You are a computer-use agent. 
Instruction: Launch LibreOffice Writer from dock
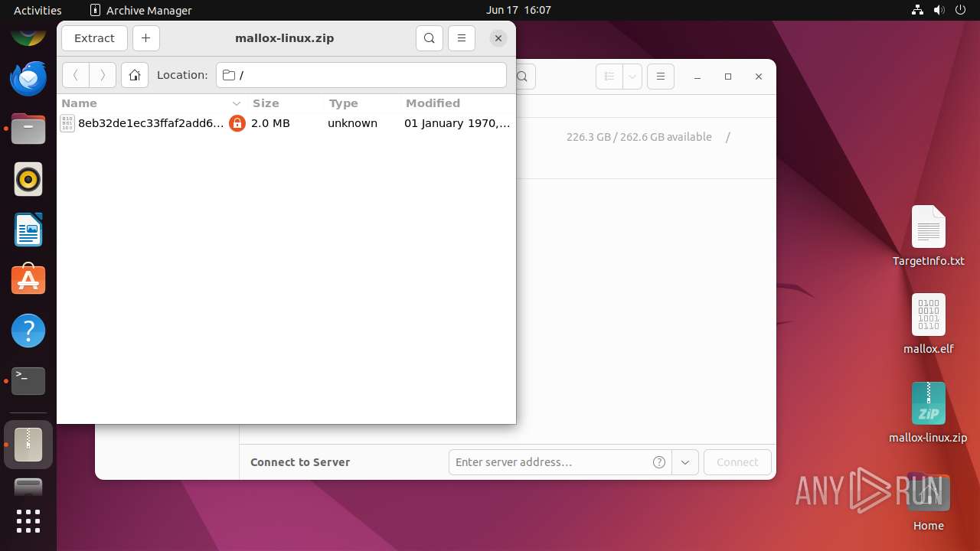(x=28, y=230)
